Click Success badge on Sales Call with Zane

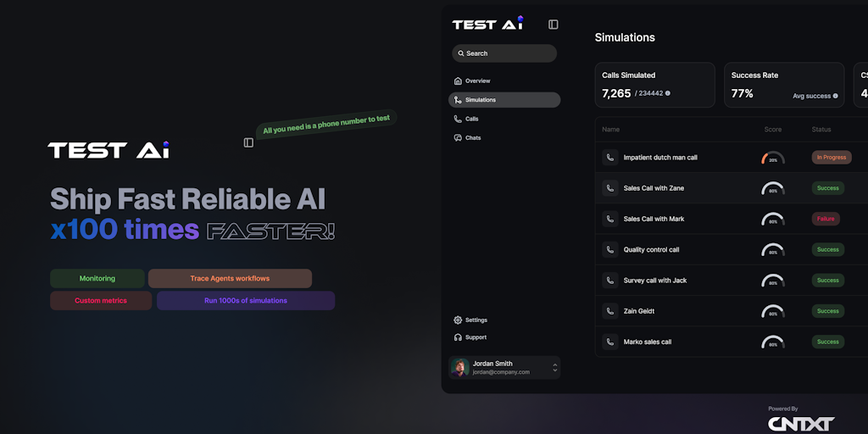click(x=828, y=188)
